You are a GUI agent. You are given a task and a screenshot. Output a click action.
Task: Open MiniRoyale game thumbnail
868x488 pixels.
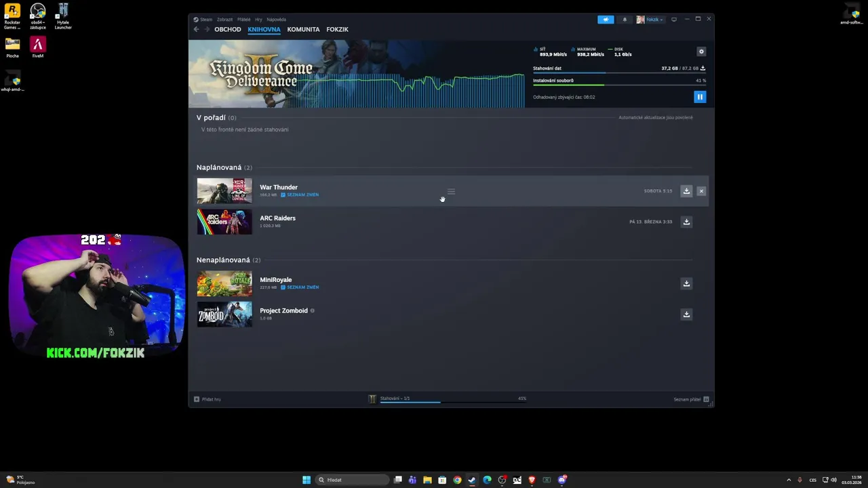point(224,283)
